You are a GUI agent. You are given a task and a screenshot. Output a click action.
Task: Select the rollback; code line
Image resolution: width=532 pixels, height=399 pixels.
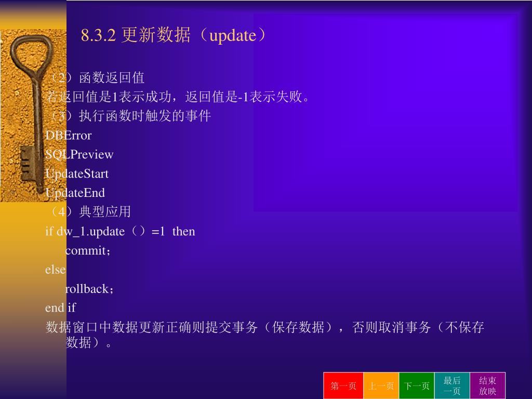pos(89,289)
